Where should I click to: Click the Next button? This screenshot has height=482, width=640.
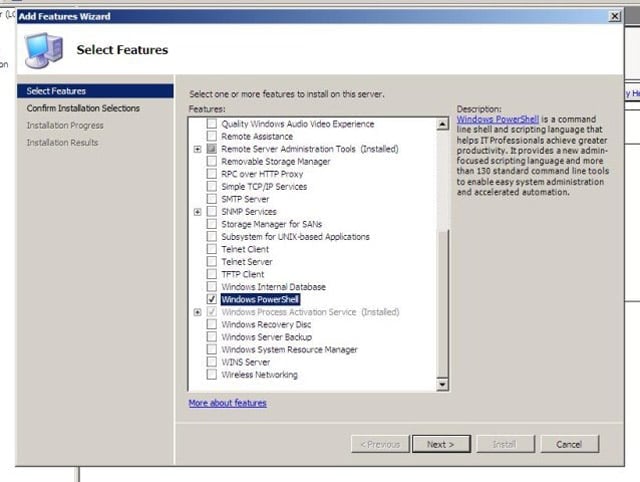[x=441, y=444]
